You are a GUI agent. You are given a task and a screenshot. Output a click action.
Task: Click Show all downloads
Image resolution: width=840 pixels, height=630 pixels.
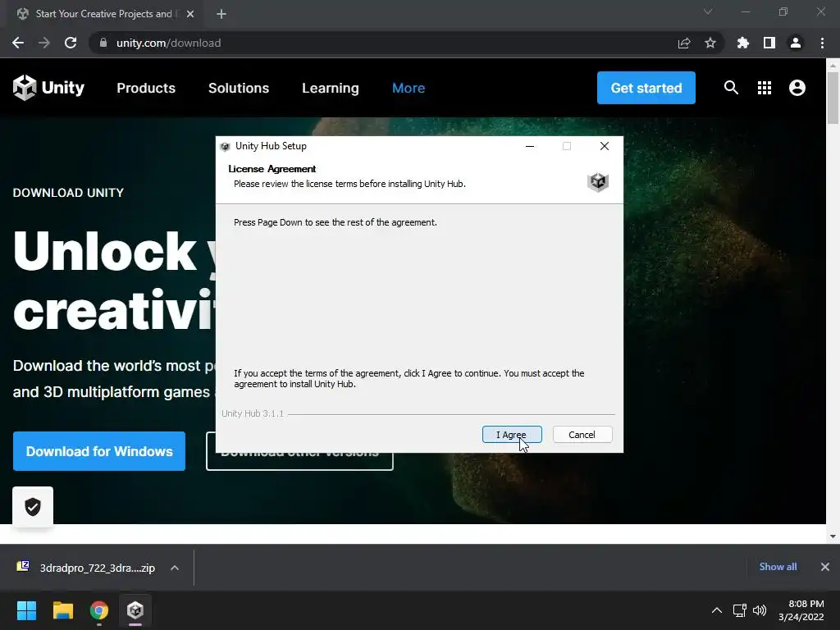[x=778, y=567]
